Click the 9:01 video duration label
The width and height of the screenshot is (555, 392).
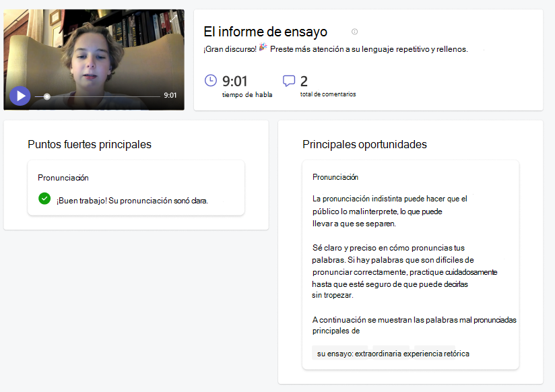(x=170, y=95)
